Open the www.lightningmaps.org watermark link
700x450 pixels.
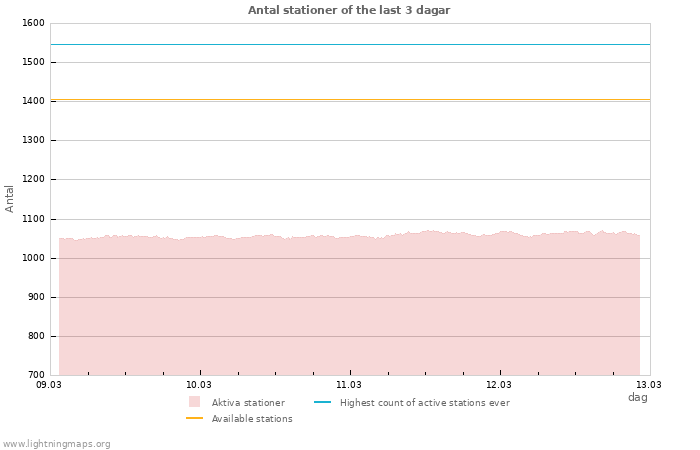pos(57,444)
